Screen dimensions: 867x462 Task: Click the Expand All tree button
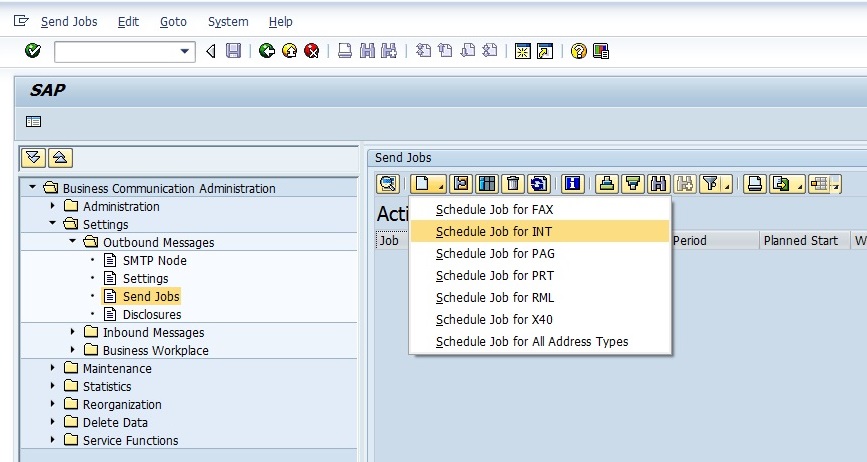coord(33,158)
